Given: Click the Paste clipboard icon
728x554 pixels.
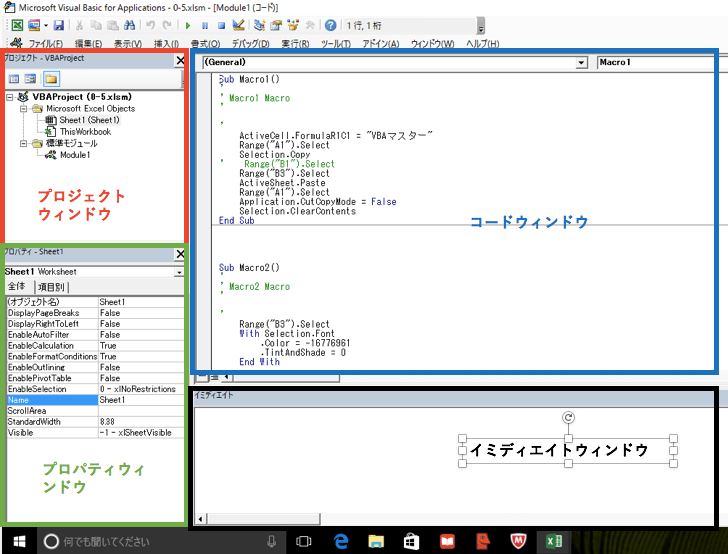Looking at the screenshot, I should pyautogui.click(x=112, y=25).
